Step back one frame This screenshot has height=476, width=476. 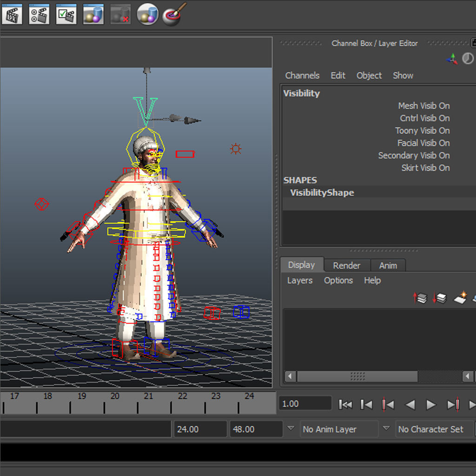(366, 404)
